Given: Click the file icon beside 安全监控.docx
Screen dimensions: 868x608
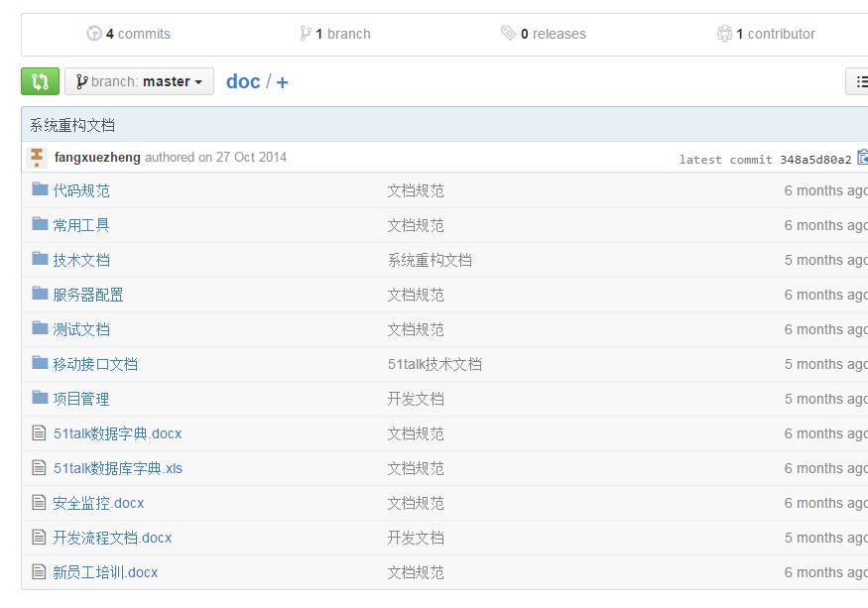Looking at the screenshot, I should [39, 502].
